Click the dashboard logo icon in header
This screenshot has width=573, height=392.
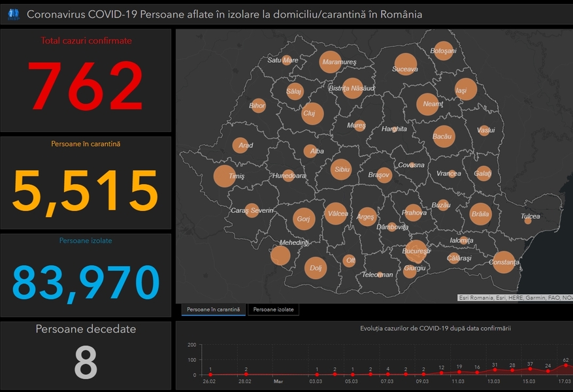pos(13,14)
